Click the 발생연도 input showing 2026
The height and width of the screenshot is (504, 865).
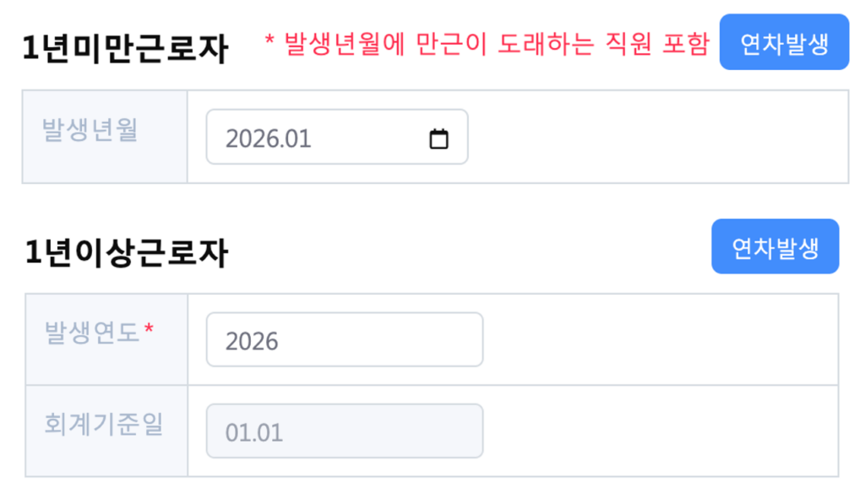[344, 340]
